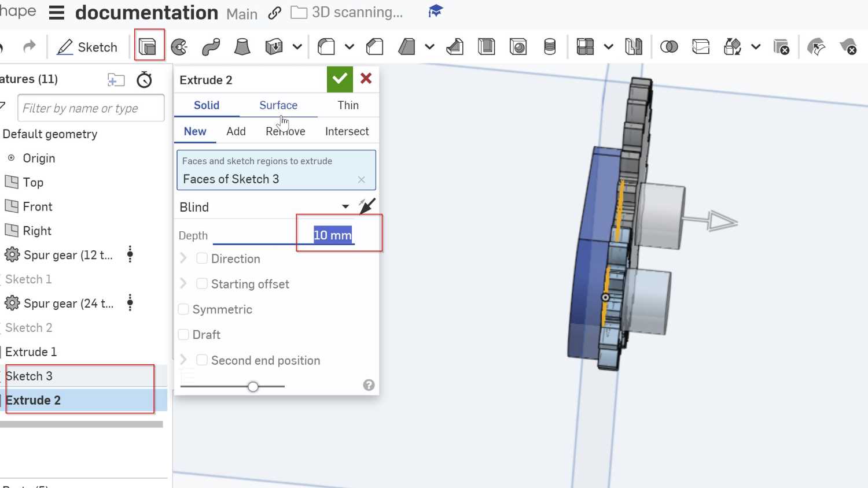Select the Thicken tool

[x=274, y=46]
